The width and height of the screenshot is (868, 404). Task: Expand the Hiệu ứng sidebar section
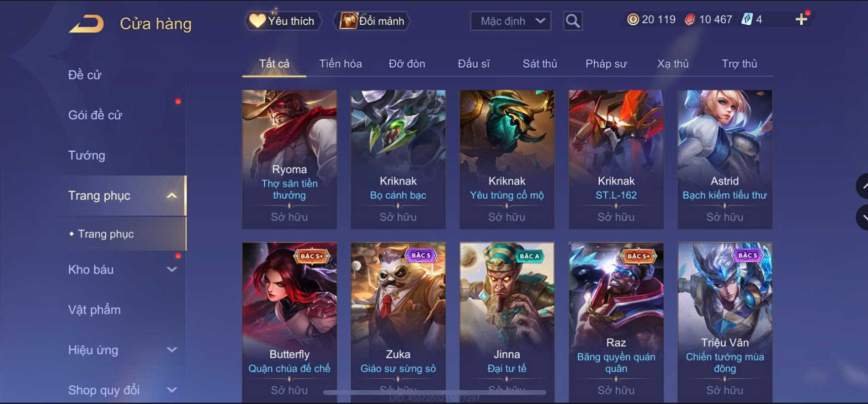172,350
